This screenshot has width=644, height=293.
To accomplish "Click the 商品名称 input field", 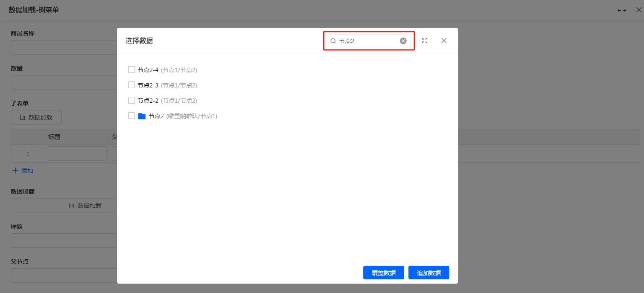I will click(x=64, y=47).
